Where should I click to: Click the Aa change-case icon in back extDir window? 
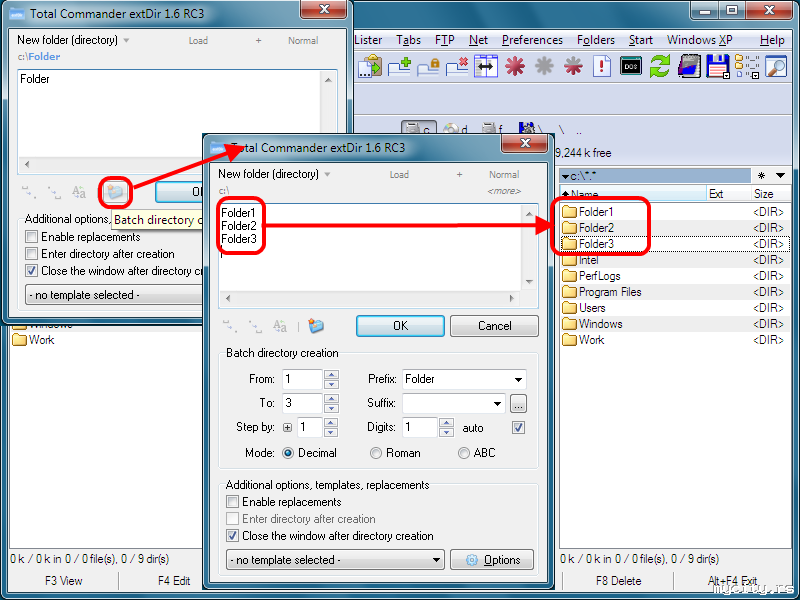(x=79, y=192)
